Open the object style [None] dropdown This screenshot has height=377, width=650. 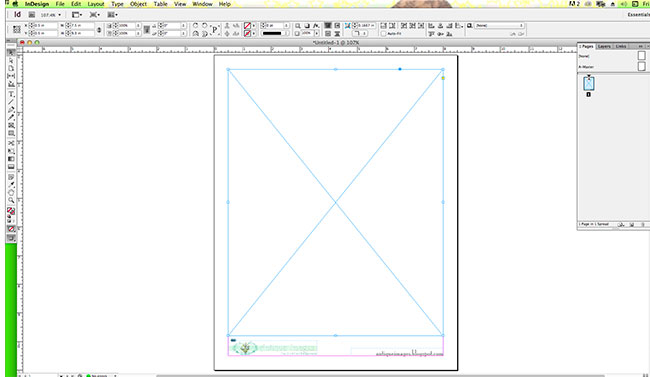pos(499,26)
